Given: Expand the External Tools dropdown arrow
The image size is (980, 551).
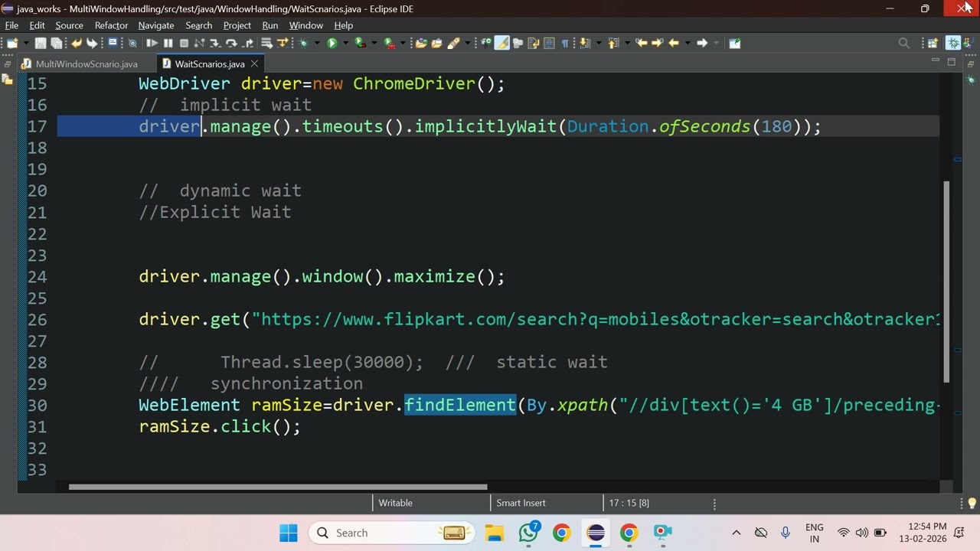Looking at the screenshot, I should coord(403,43).
